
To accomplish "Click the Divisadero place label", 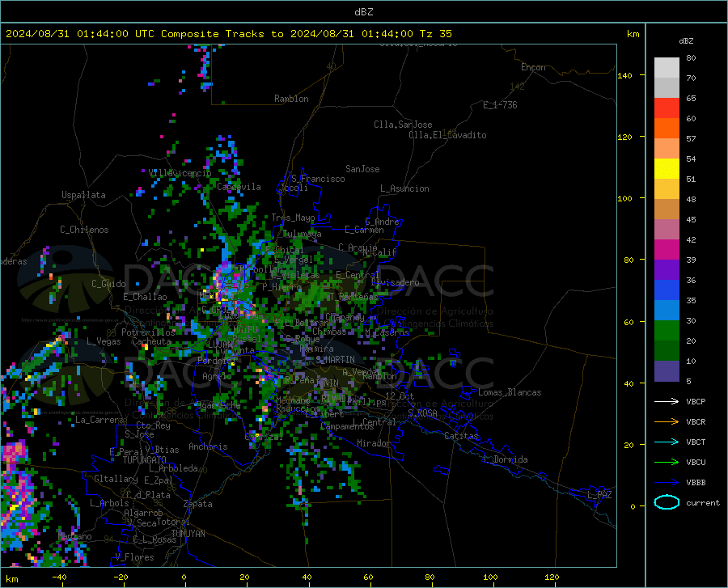I will tap(395, 282).
